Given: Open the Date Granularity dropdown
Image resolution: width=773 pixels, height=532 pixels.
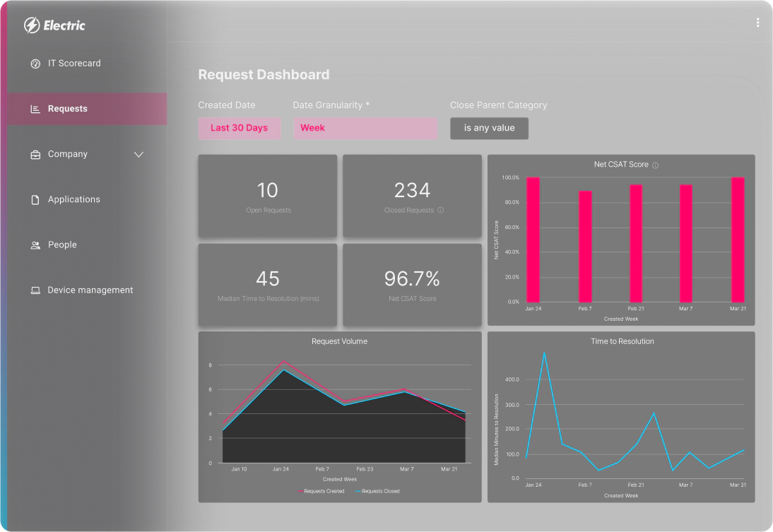Looking at the screenshot, I should pos(365,128).
